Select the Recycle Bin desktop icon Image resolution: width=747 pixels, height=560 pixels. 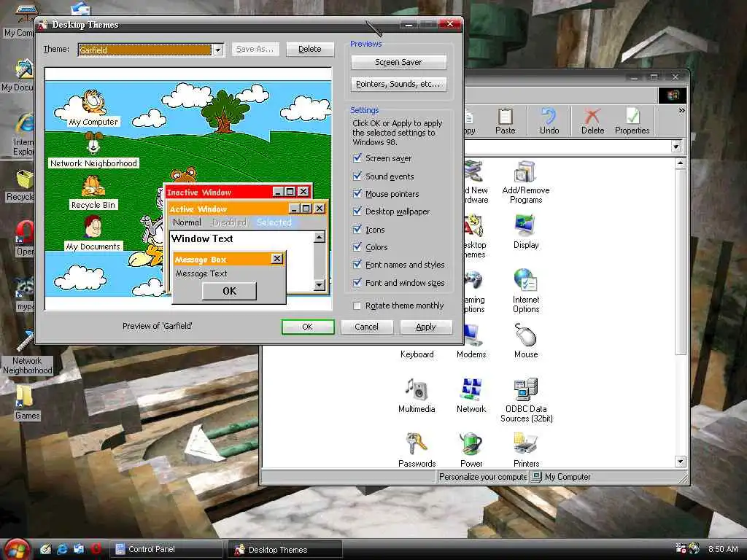pyautogui.click(x=19, y=186)
